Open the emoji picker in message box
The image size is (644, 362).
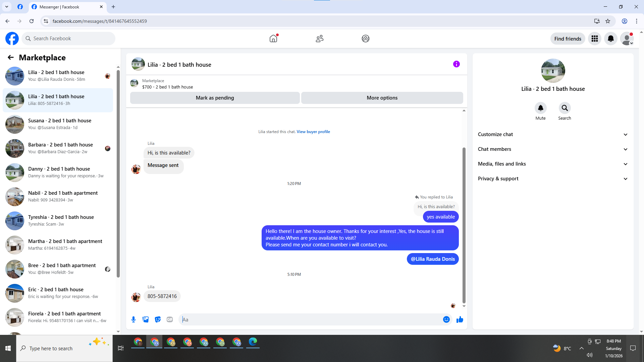click(446, 319)
